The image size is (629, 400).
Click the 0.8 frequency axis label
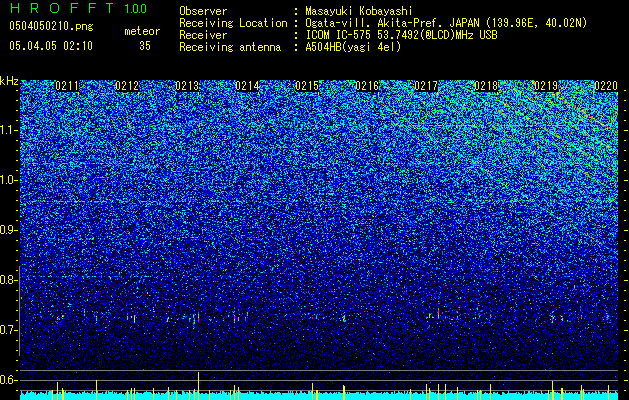pos(8,280)
